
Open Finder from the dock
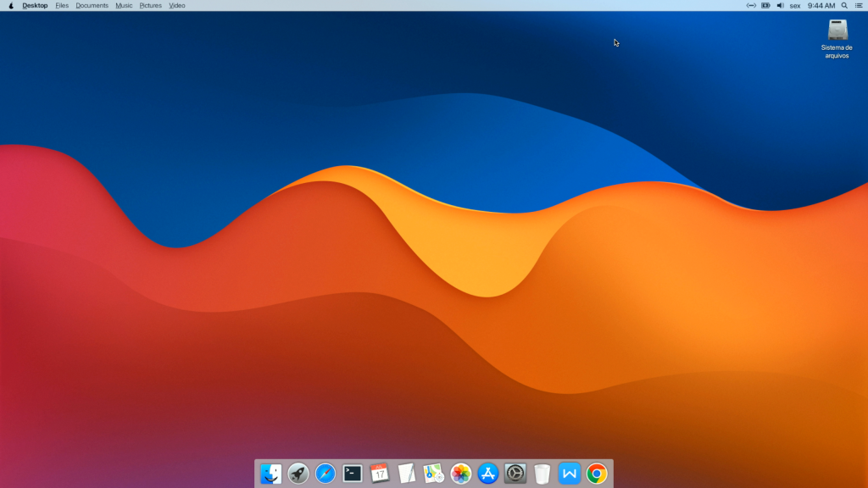tap(271, 474)
